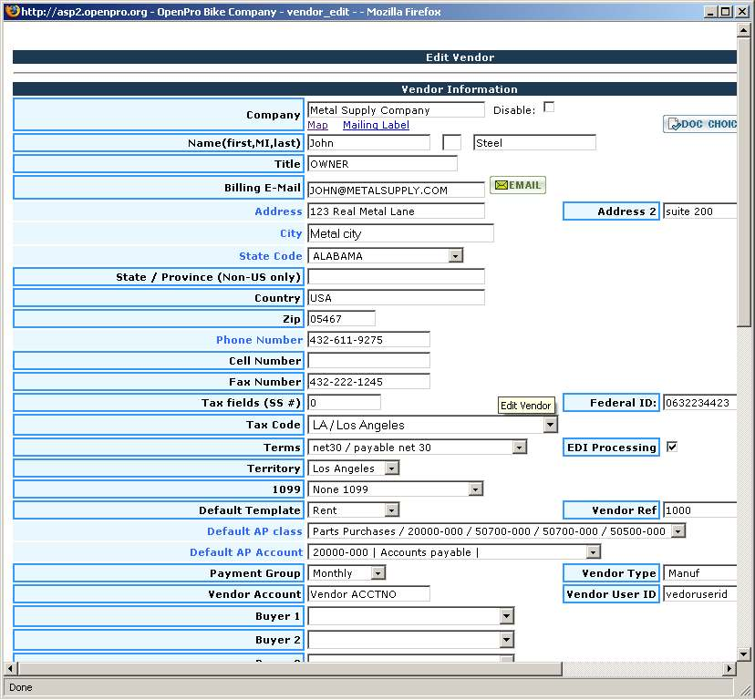Click into the Phone Number field
The width and height of the screenshot is (755, 700).
pos(368,340)
